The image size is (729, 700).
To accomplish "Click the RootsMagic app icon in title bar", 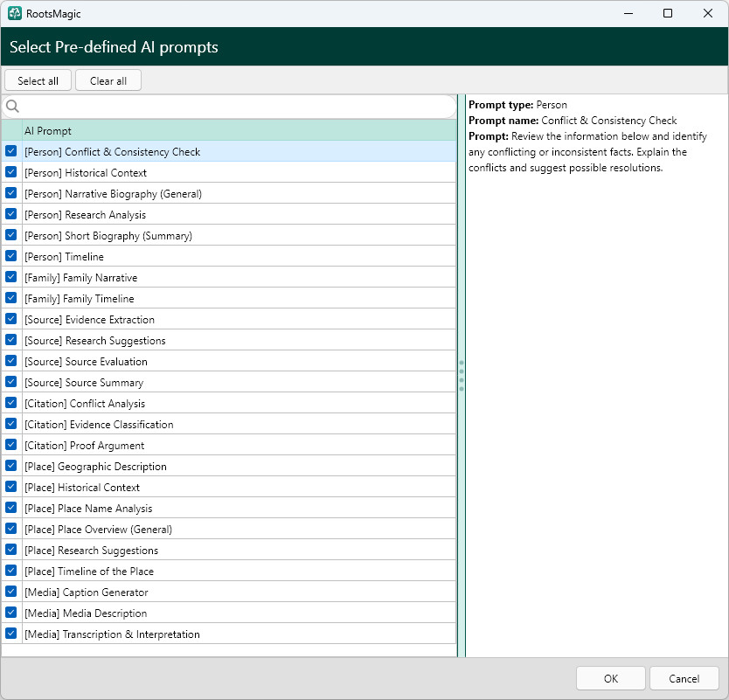I will point(14,13).
